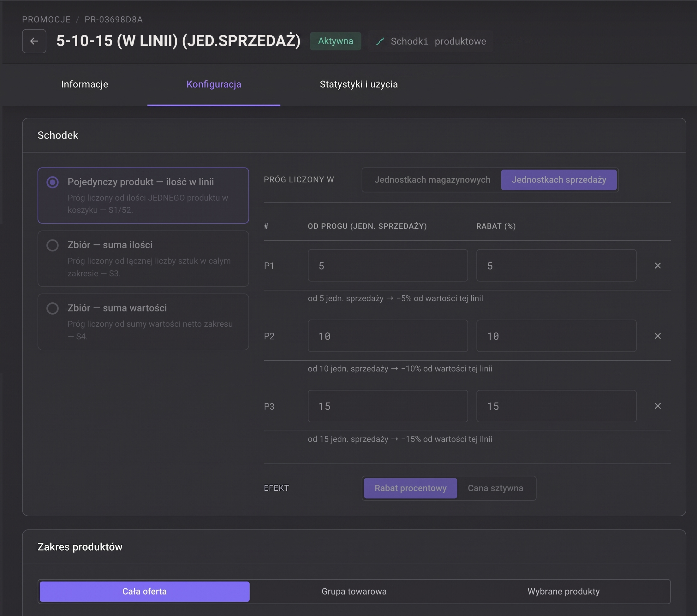Click the Schodki produktowe pencil icon
The image size is (697, 616).
(379, 42)
